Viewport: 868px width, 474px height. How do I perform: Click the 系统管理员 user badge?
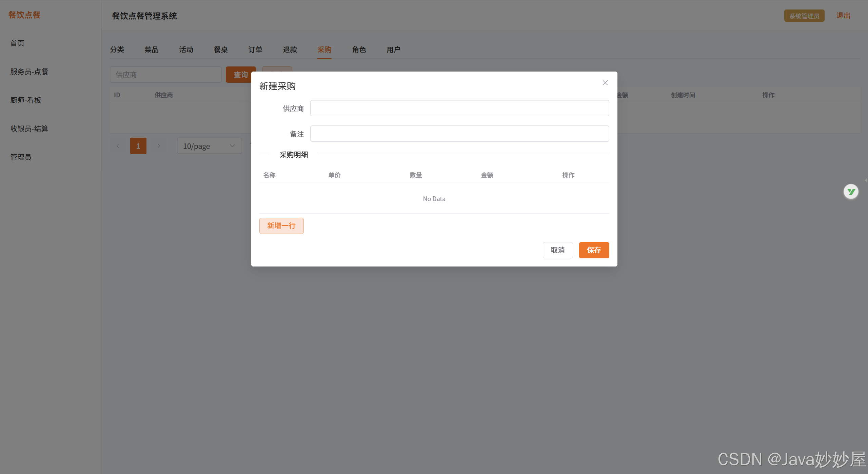804,16
